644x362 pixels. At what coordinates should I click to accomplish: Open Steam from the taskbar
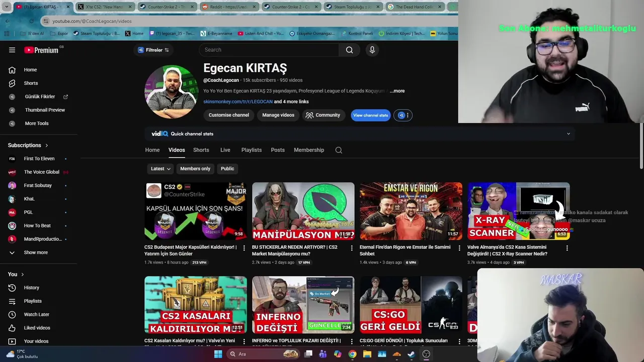[411, 354]
